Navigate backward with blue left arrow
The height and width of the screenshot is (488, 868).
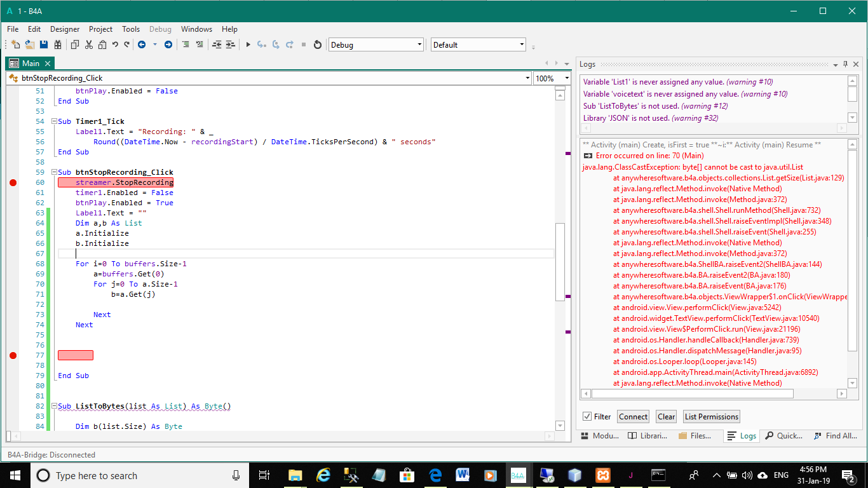coord(141,44)
